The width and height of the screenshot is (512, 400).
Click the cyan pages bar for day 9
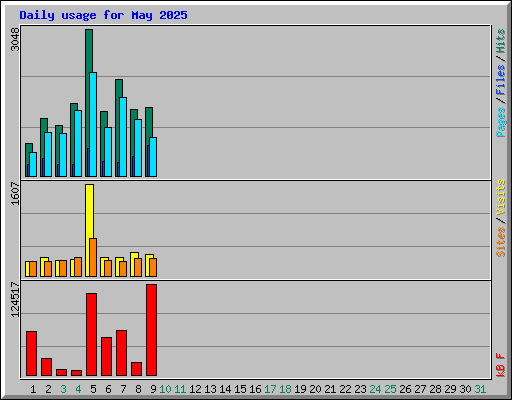click(x=153, y=157)
